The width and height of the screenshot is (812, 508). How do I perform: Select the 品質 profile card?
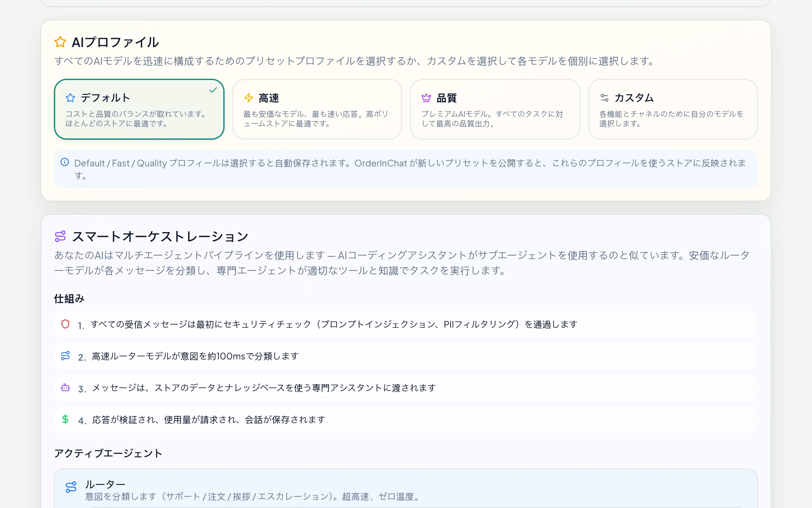(x=495, y=109)
